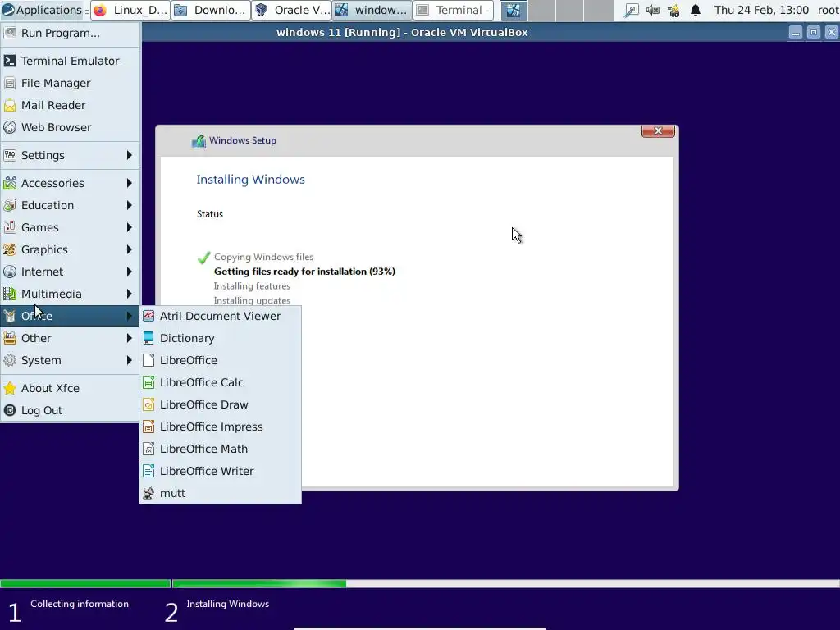Click the Settings category icon

(10, 155)
